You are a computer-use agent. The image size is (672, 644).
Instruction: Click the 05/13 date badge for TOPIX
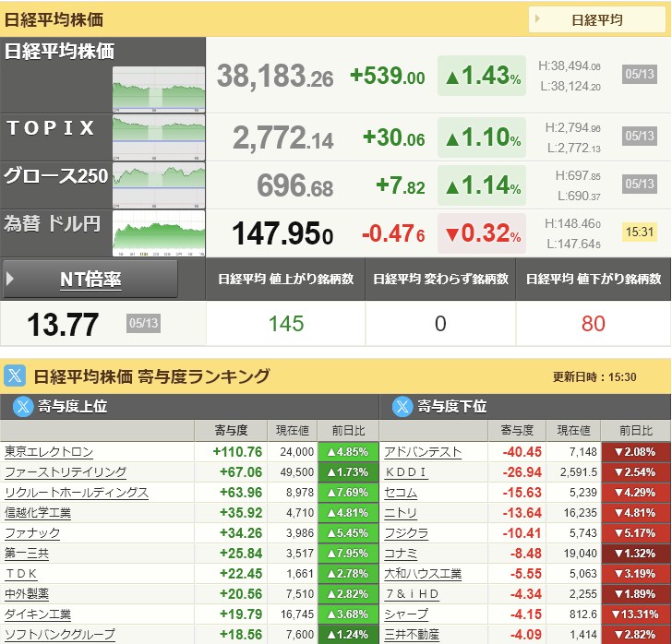tap(640, 137)
